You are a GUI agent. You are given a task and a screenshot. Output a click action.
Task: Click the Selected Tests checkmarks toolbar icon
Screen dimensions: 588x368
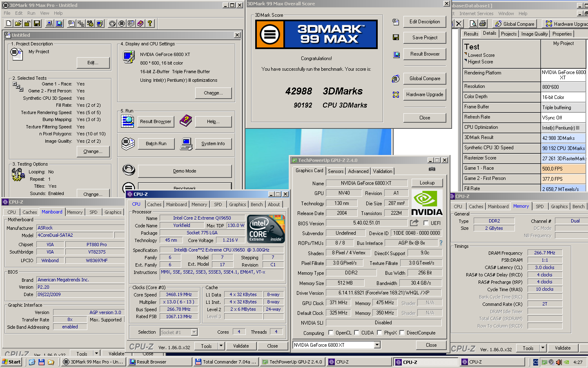pos(81,23)
